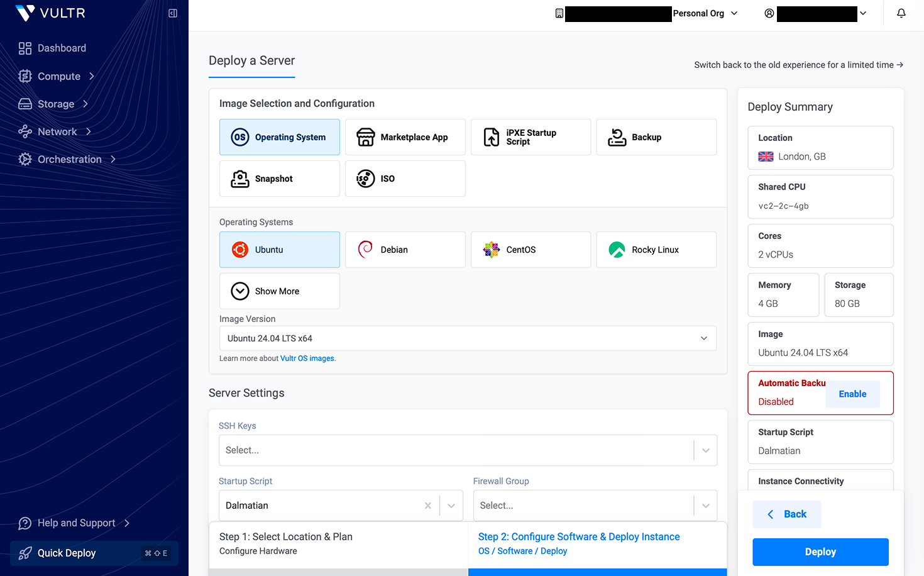
Task: Open the Orchestration menu item
Action: click(69, 159)
